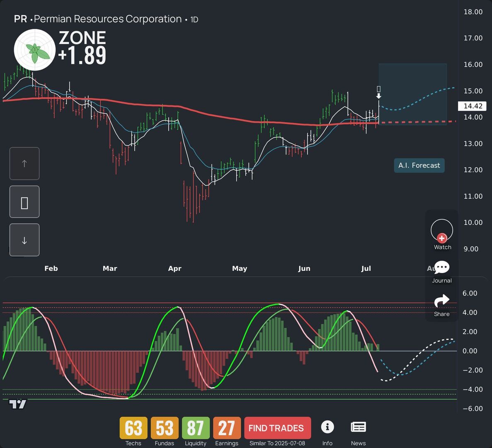Click the green leaf radar zone icon
The height and width of the screenshot is (448, 492).
(34, 50)
